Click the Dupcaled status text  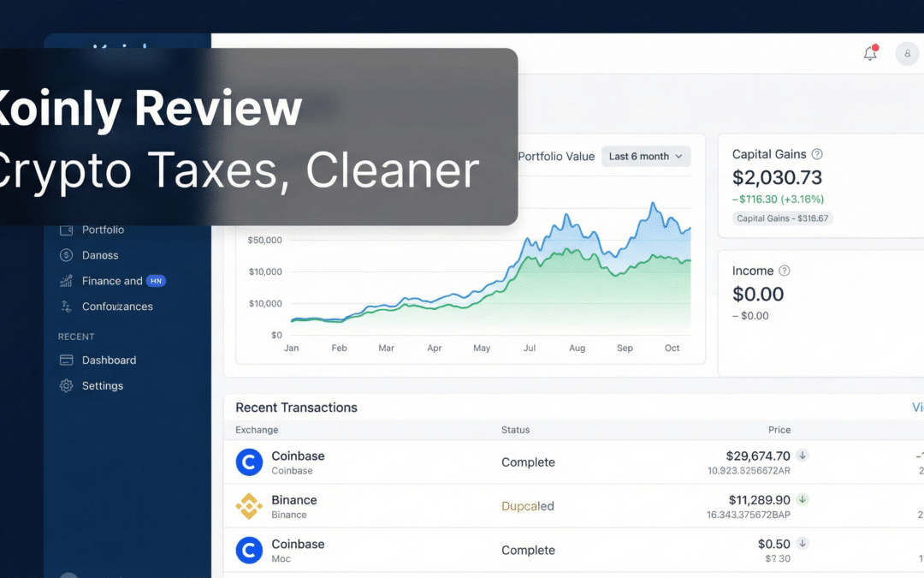point(527,506)
